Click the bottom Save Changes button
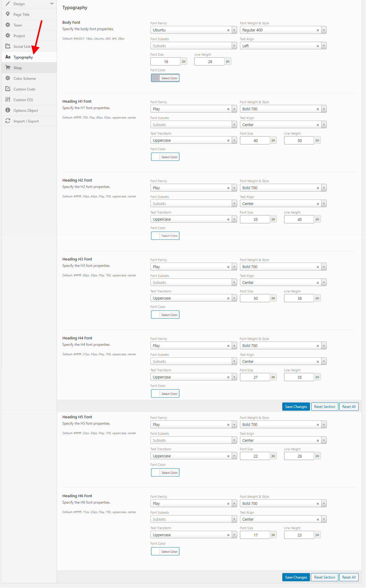The height and width of the screenshot is (588, 366). [296, 577]
